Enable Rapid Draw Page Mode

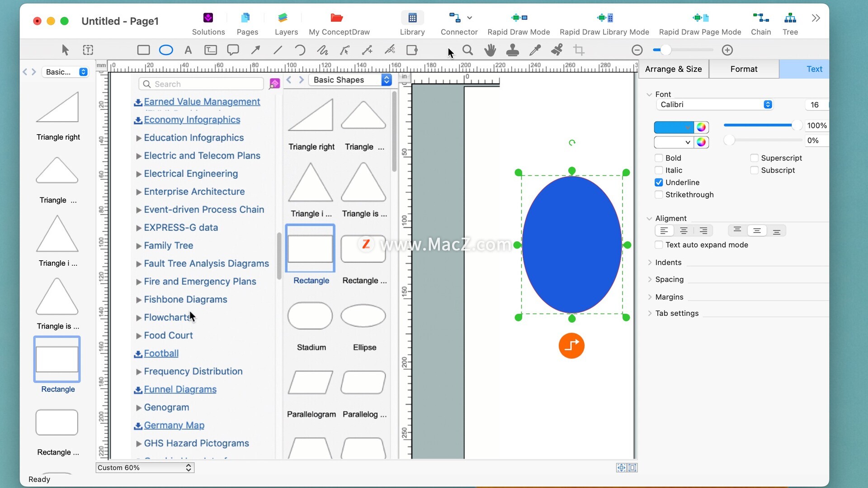(700, 23)
